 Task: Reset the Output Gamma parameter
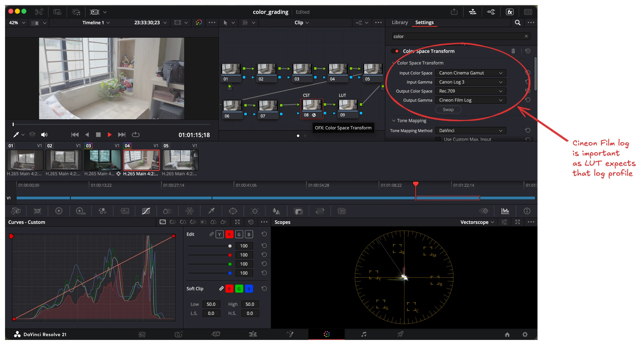coord(528,100)
